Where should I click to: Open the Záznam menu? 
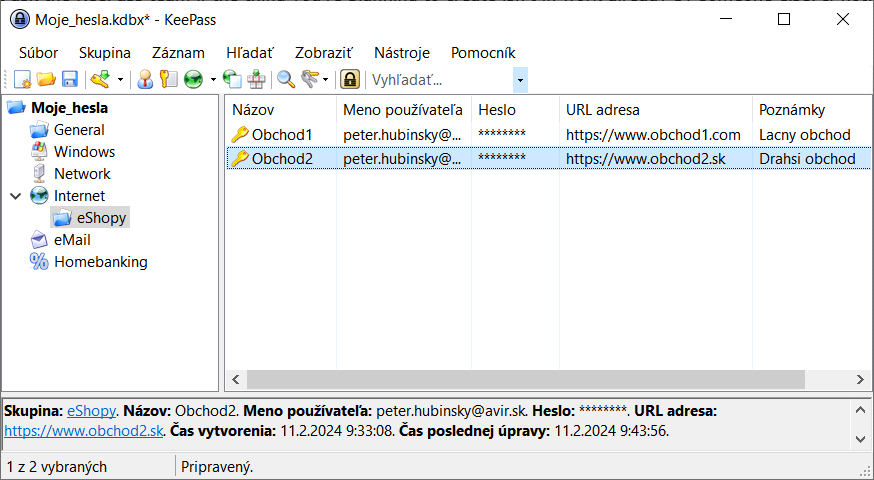click(178, 53)
